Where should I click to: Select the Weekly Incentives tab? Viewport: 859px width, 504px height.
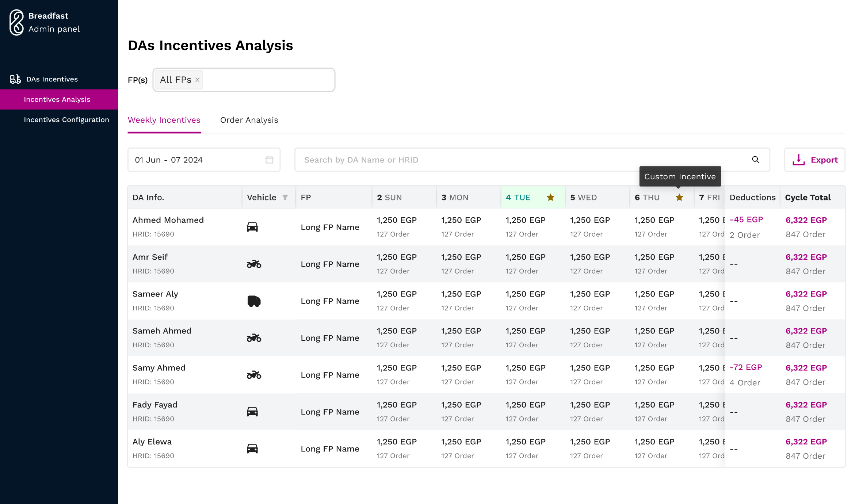[164, 120]
